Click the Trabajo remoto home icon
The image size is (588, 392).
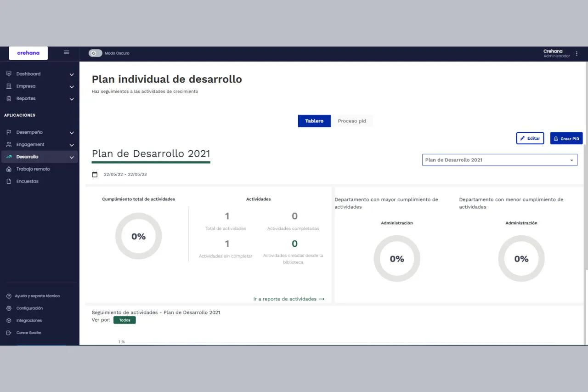click(x=9, y=169)
